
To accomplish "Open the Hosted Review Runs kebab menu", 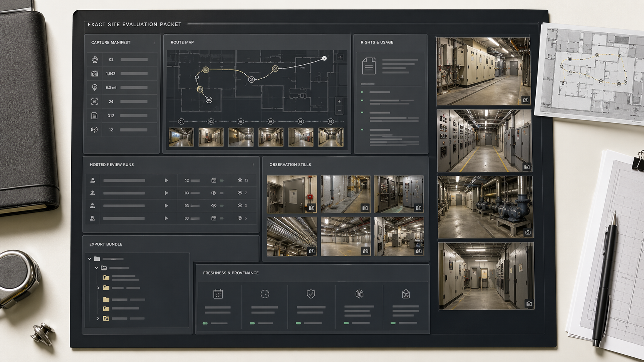I will [x=253, y=165].
